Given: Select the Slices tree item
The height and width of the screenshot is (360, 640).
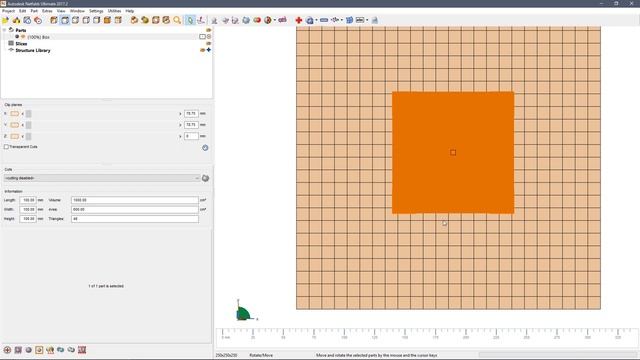Looking at the screenshot, I should [x=21, y=44].
